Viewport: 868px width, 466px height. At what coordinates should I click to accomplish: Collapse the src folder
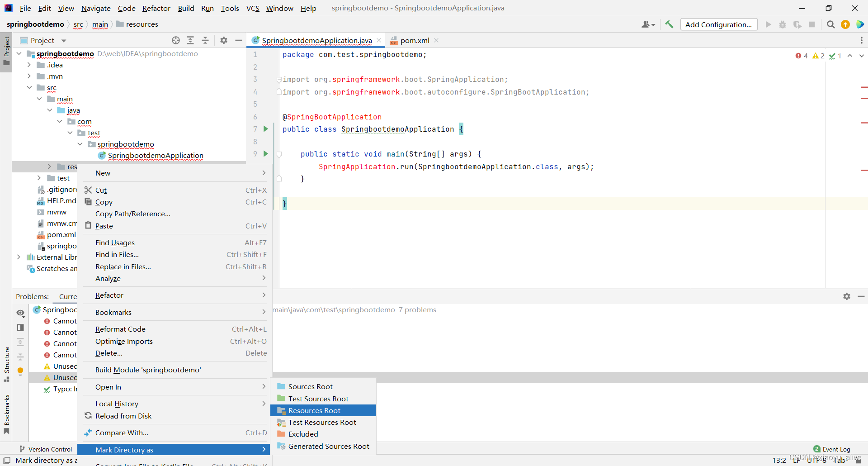point(29,88)
